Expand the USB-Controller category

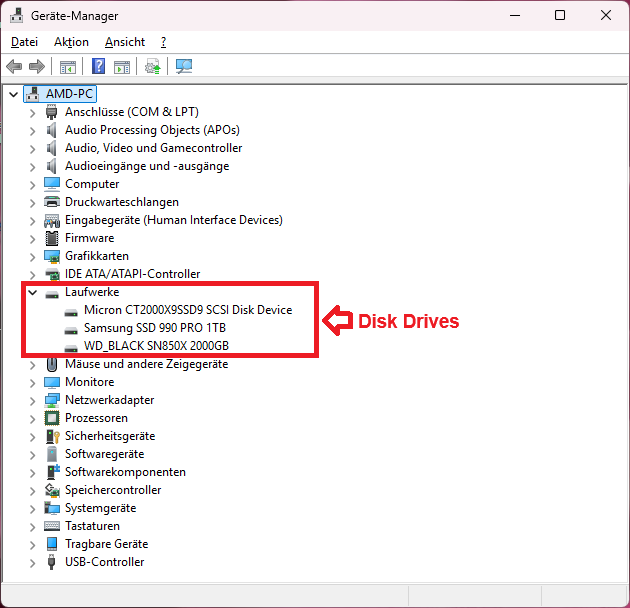32,562
